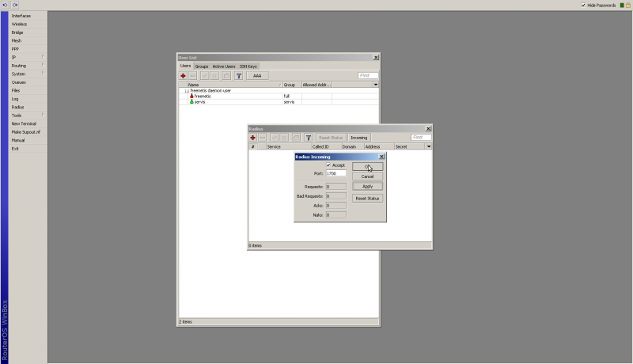Click the filter funnel icon in User List

pyautogui.click(x=238, y=75)
